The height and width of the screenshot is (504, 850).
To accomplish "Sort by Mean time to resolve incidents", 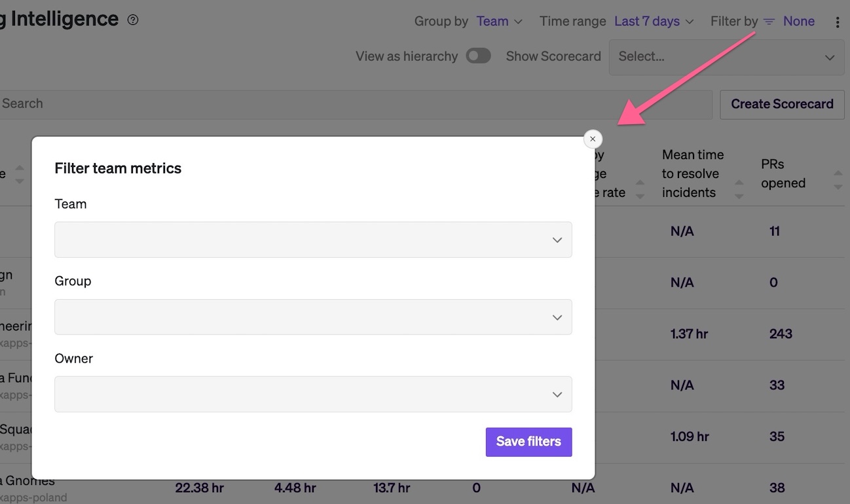I will (739, 189).
